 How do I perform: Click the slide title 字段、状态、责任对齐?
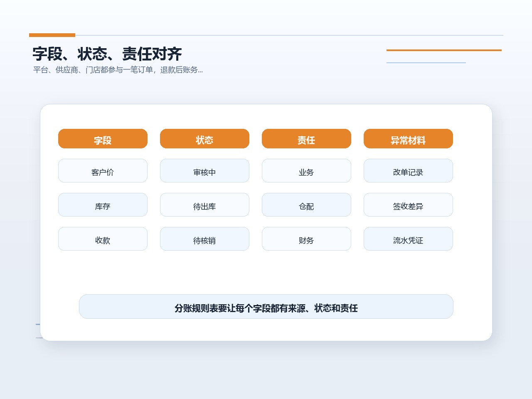pyautogui.click(x=107, y=54)
